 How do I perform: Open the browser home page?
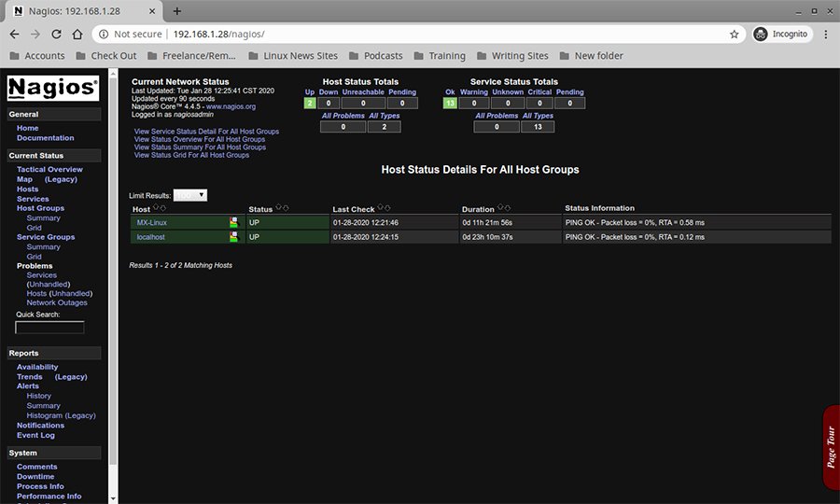77,34
